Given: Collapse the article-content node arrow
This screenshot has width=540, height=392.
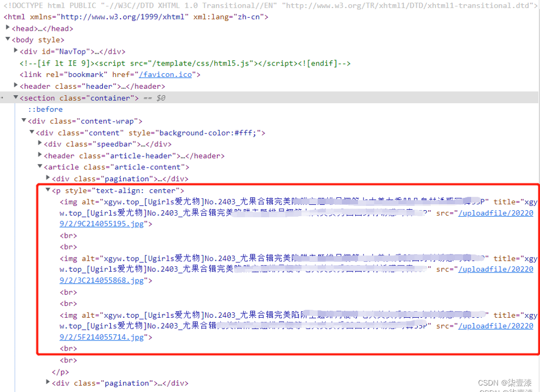Looking at the screenshot, I should coord(40,167).
